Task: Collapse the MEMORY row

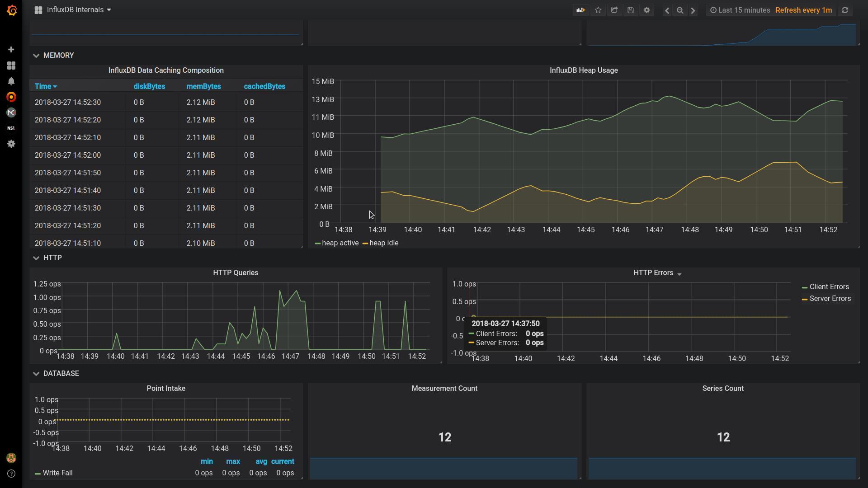Action: (58, 56)
